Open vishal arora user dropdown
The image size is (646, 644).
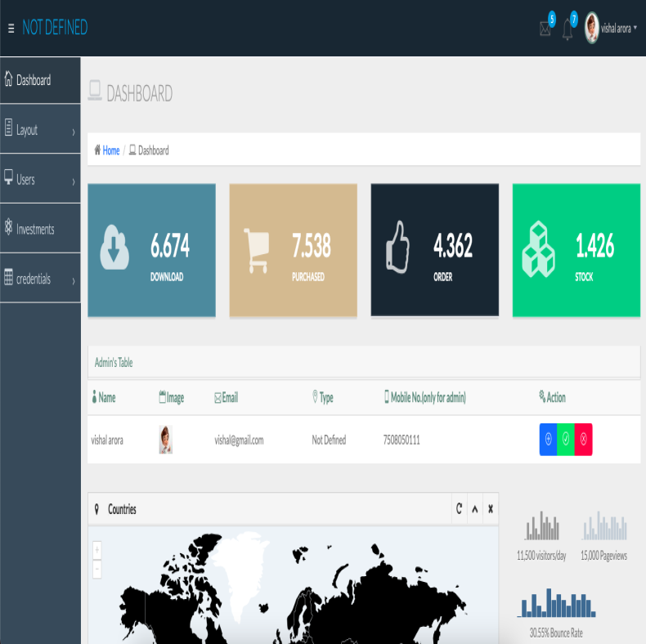tap(612, 28)
